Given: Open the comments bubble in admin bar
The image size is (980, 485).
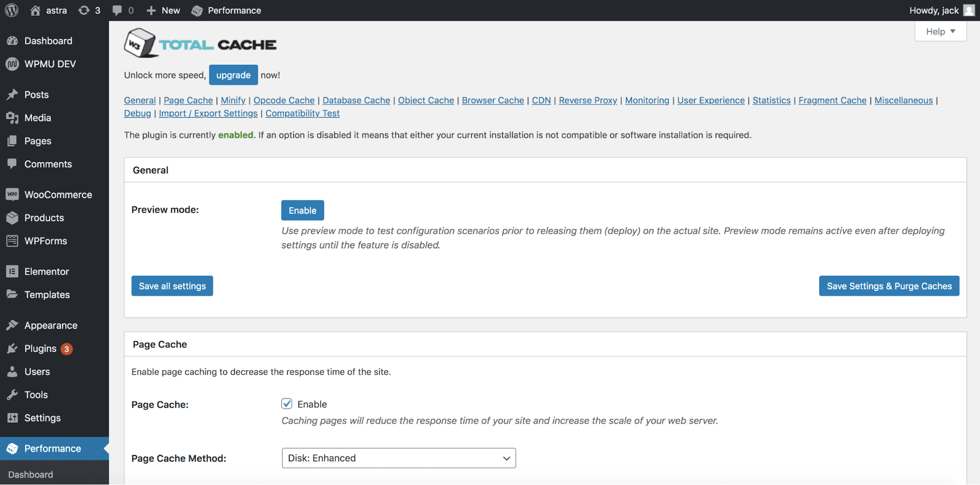Looking at the screenshot, I should click(117, 10).
